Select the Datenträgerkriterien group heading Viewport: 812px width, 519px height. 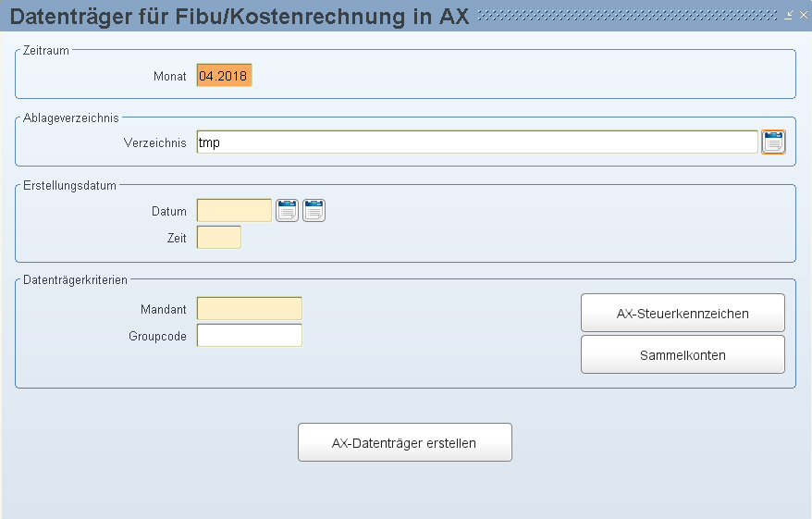click(x=75, y=279)
